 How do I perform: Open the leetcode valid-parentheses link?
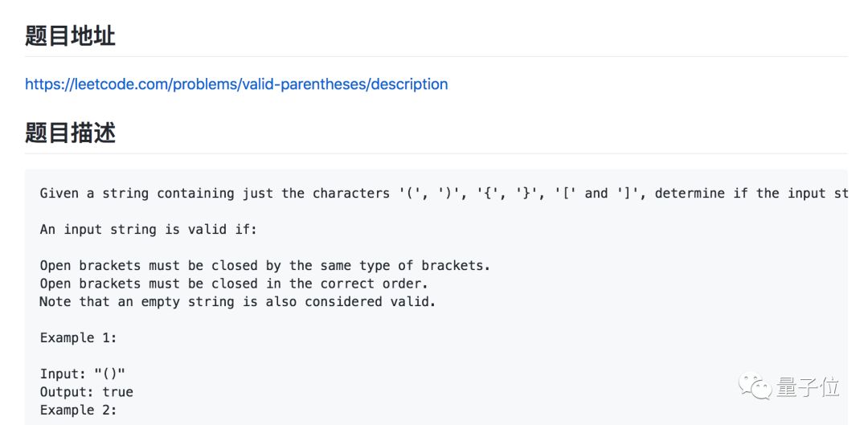pyautogui.click(x=236, y=84)
